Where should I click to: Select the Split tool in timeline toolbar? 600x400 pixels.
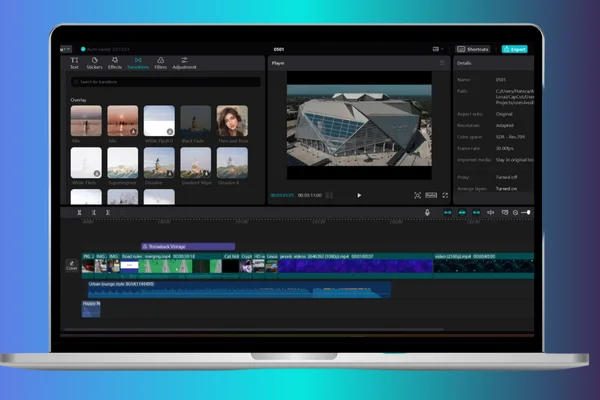pos(79,212)
